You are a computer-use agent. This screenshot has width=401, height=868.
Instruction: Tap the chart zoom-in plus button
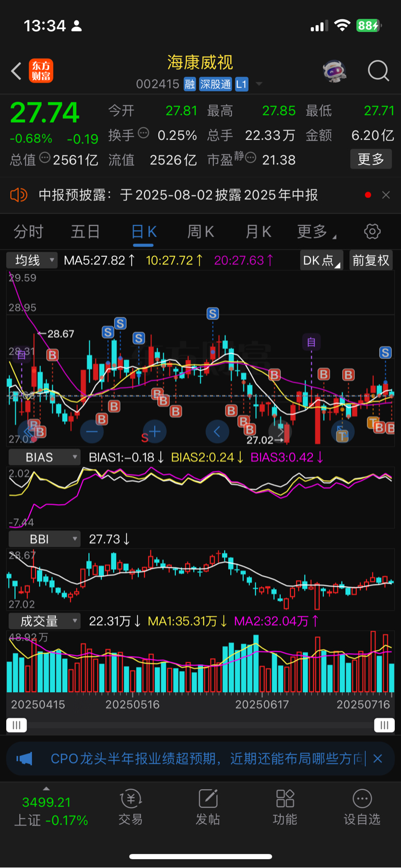[x=155, y=432]
